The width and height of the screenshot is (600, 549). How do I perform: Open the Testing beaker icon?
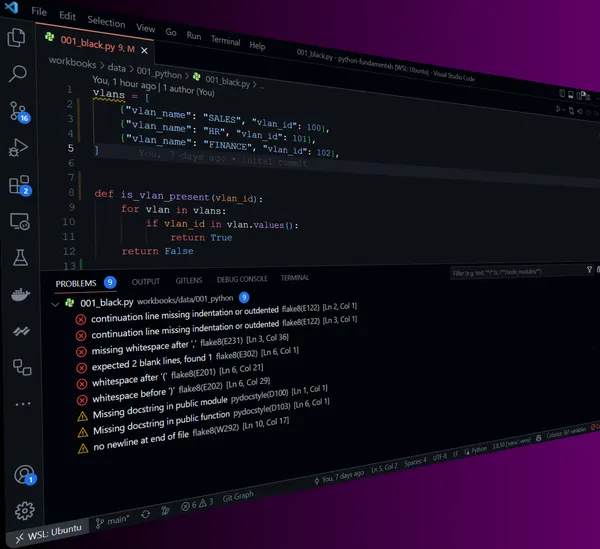[x=20, y=257]
